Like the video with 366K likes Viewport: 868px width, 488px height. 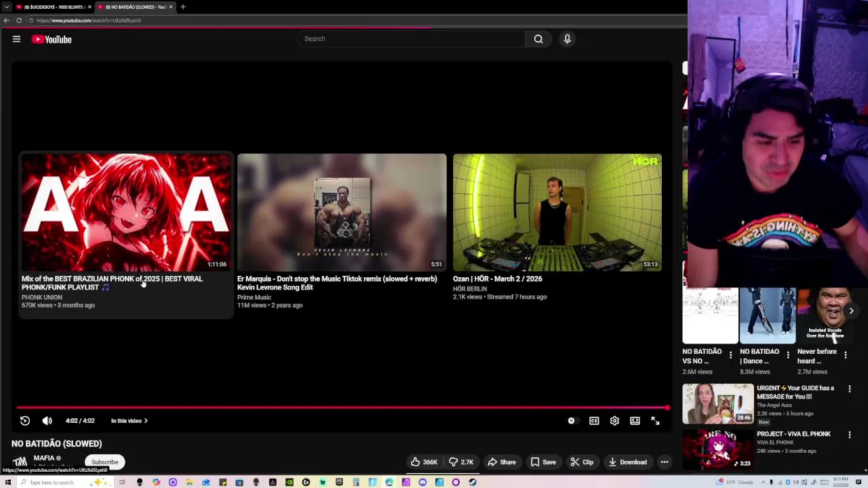tap(424, 462)
